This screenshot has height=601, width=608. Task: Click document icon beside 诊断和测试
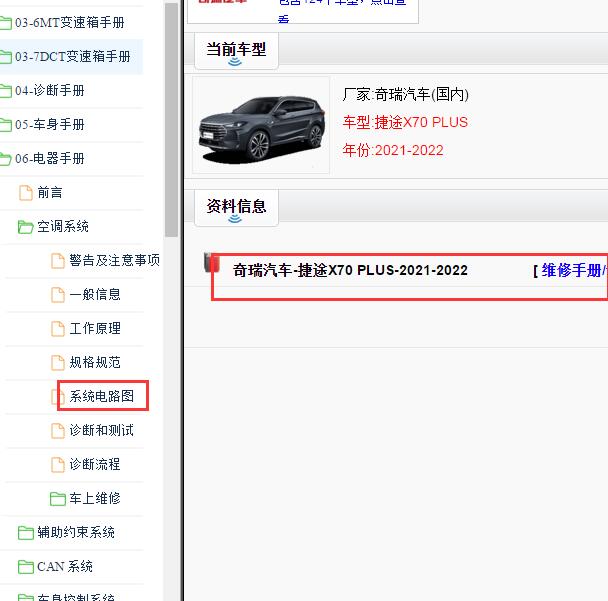[58, 431]
